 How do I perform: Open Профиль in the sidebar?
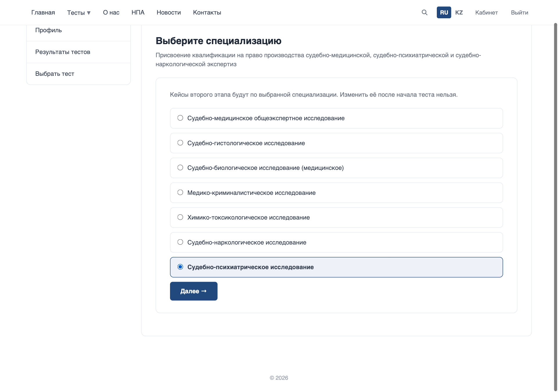[x=78, y=30]
